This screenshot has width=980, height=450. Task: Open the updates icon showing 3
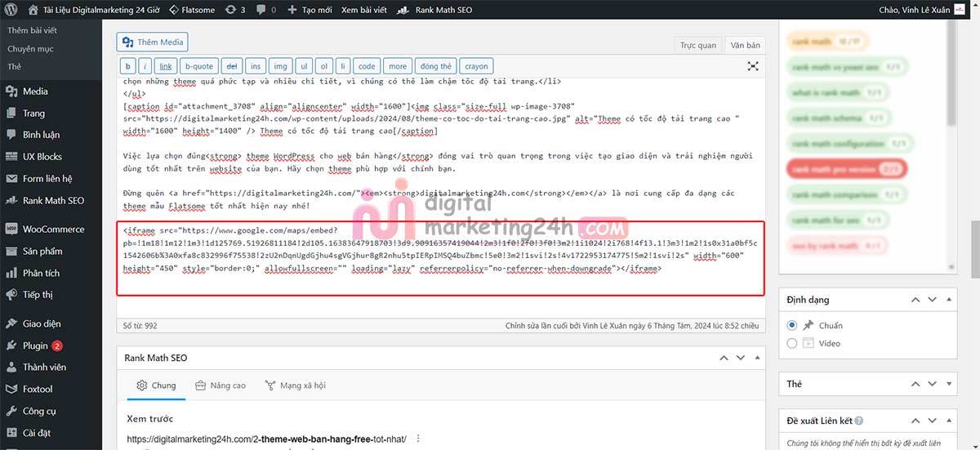[234, 10]
